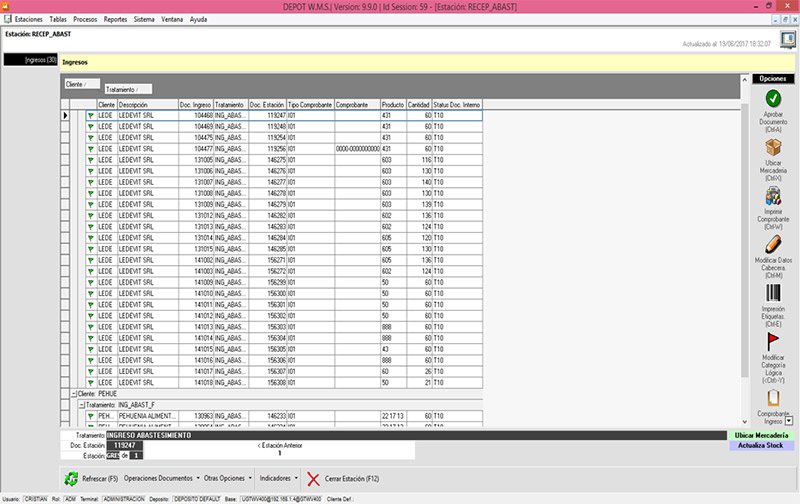The height and width of the screenshot is (504, 800).
Task: Select Modificar Categoría Lógica red flag icon
Action: 772,342
